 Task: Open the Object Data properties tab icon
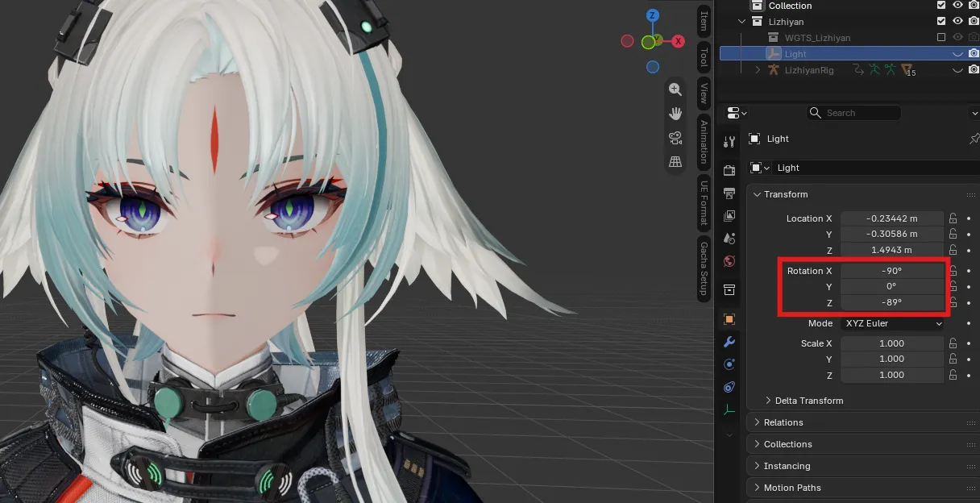click(729, 409)
